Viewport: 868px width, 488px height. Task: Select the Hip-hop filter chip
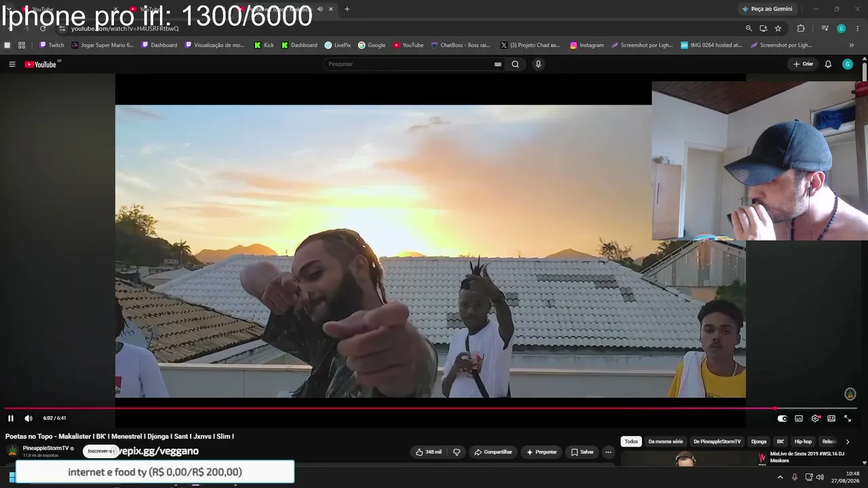(x=803, y=442)
